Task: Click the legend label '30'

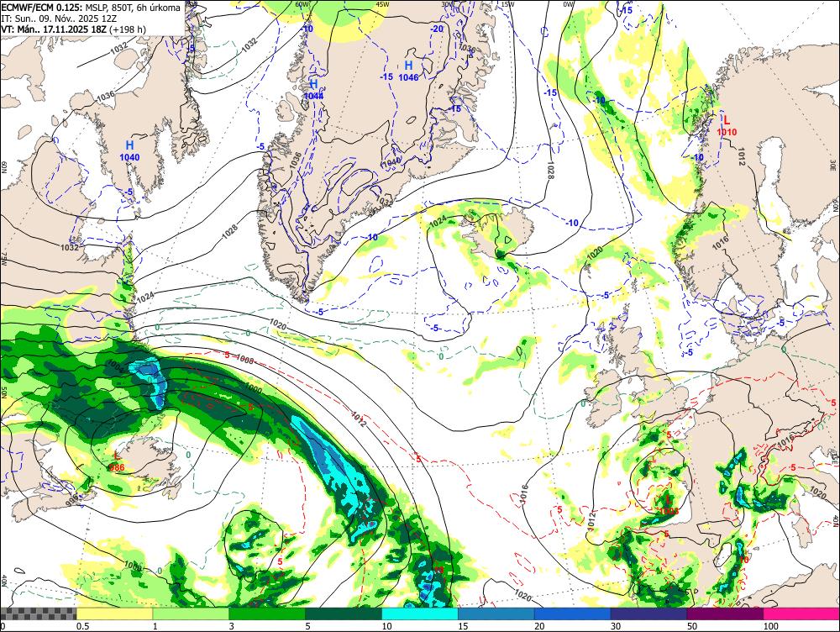Action: pos(616,626)
